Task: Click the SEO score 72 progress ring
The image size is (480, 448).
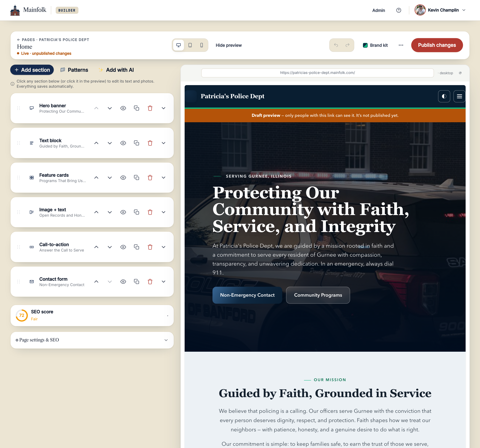Action: tap(22, 315)
